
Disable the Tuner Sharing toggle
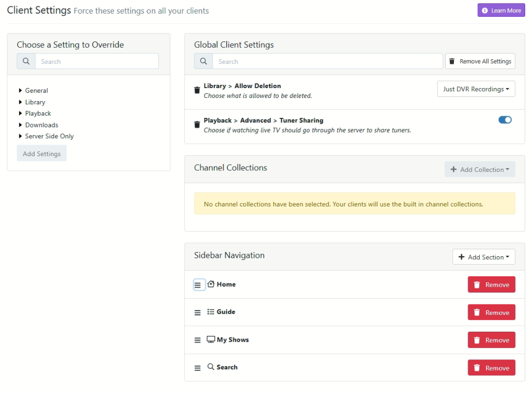[505, 120]
